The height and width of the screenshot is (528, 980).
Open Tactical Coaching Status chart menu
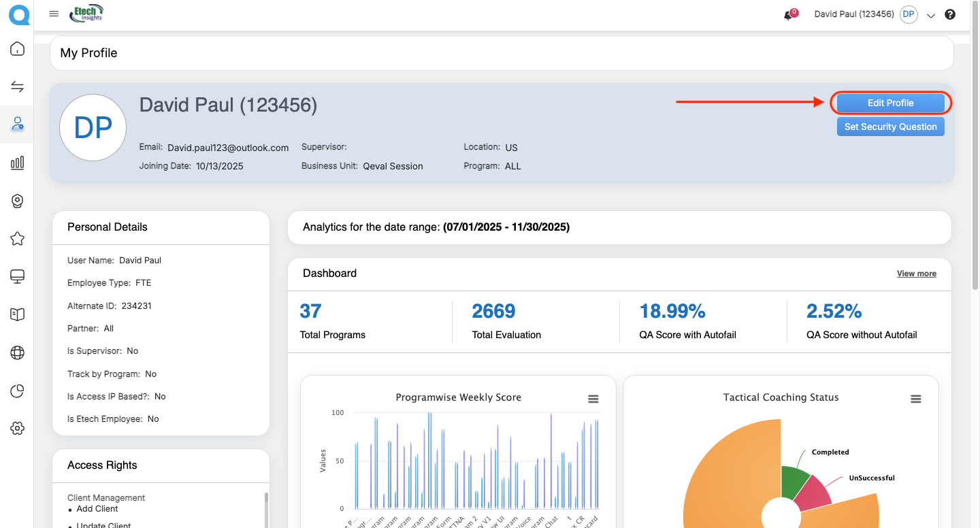tap(915, 399)
